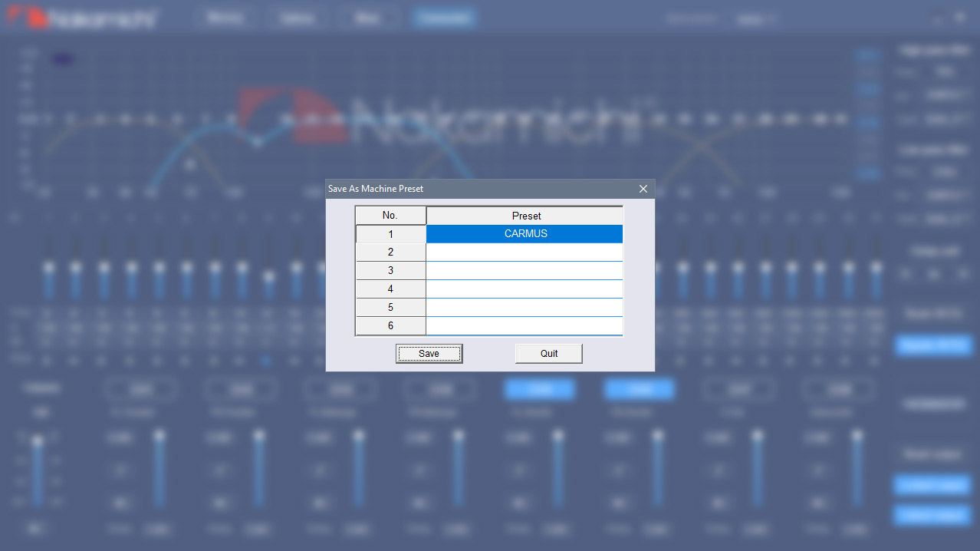Click the "Preset" column header
The width and height of the screenshot is (980, 551).
(525, 216)
